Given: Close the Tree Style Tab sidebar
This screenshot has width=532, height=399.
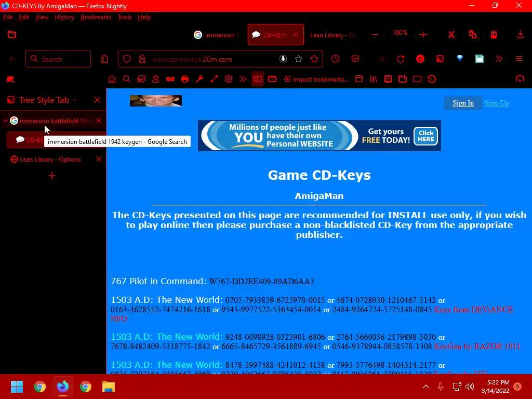Looking at the screenshot, I should click(97, 100).
